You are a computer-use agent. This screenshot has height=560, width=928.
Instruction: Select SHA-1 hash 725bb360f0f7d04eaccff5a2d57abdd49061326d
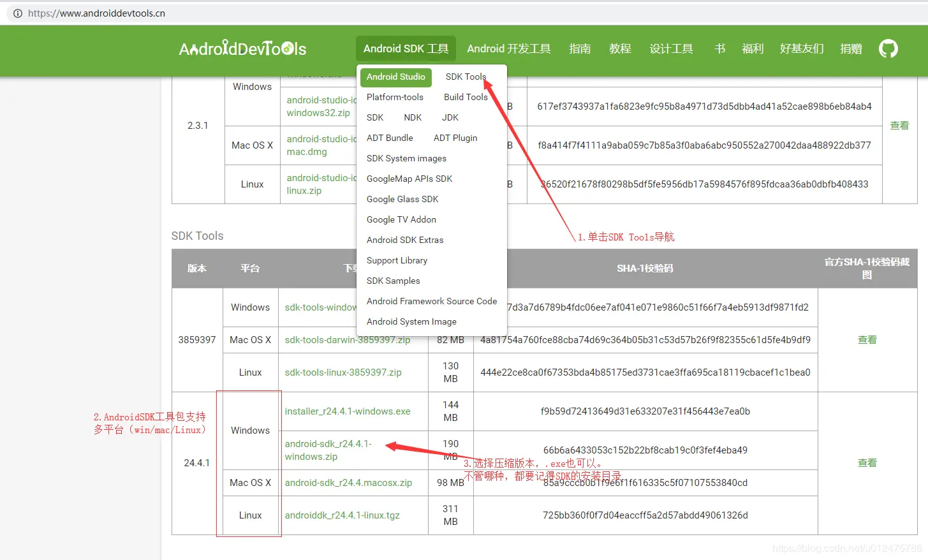(x=645, y=515)
